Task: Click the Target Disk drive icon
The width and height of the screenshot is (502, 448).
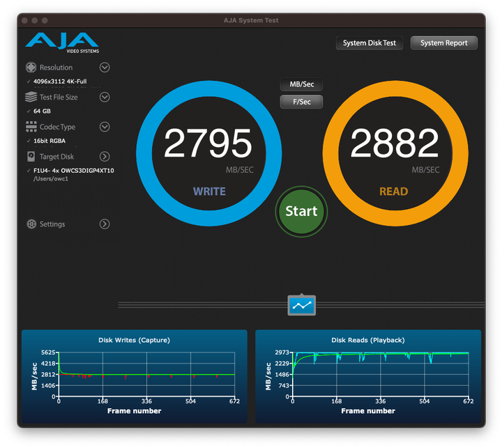Action: tap(31, 157)
